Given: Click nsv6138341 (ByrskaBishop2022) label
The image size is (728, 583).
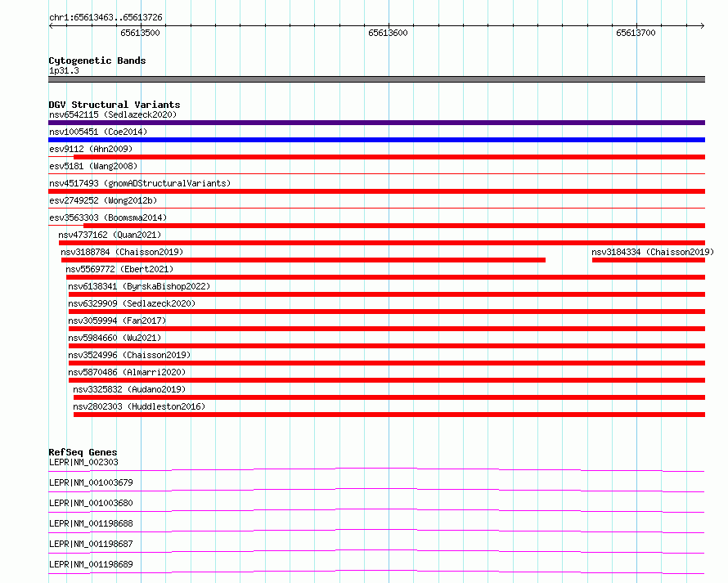Looking at the screenshot, I should 139,286.
